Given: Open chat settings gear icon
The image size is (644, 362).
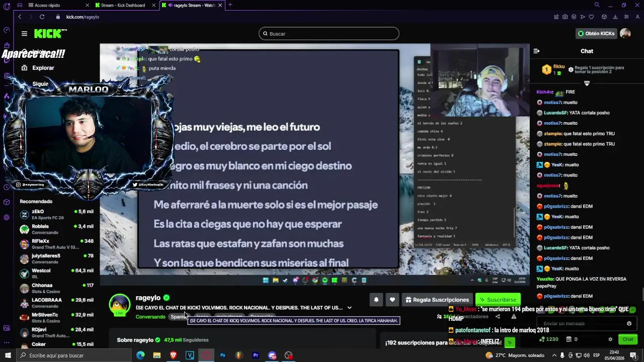Looking at the screenshot, I should point(610,339).
